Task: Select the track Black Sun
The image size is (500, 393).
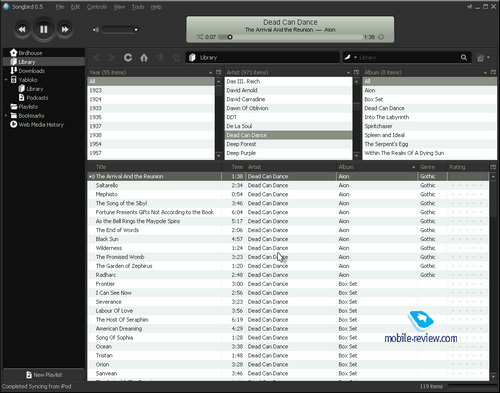Action: 288,239
